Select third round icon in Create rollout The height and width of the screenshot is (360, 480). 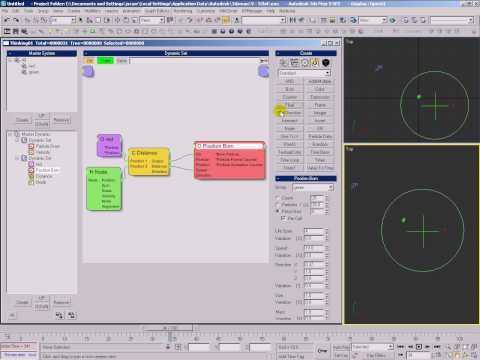coord(305,63)
